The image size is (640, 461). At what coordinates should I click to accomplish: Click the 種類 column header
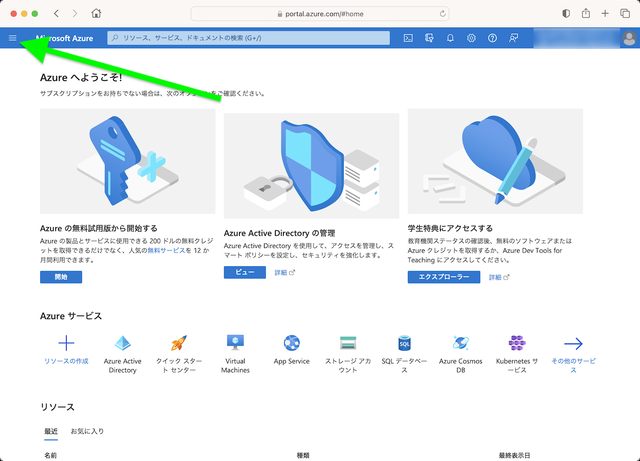[x=303, y=455]
